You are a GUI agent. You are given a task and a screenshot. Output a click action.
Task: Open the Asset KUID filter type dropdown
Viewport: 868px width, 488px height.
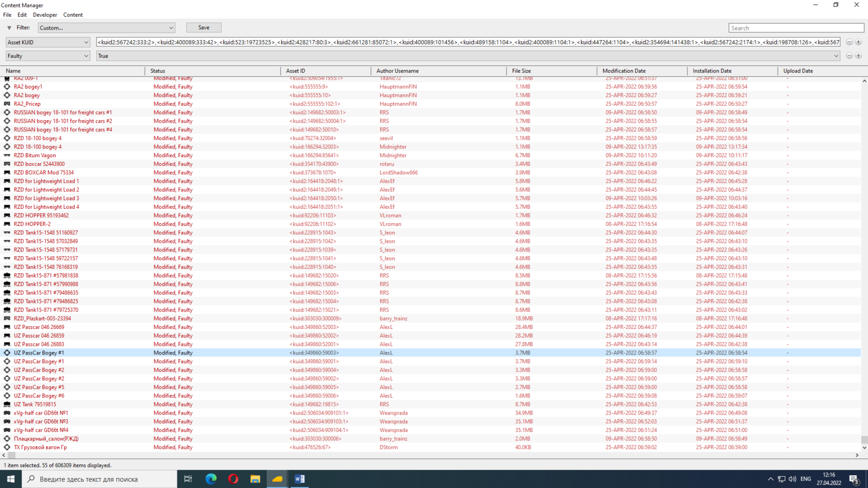[x=48, y=42]
